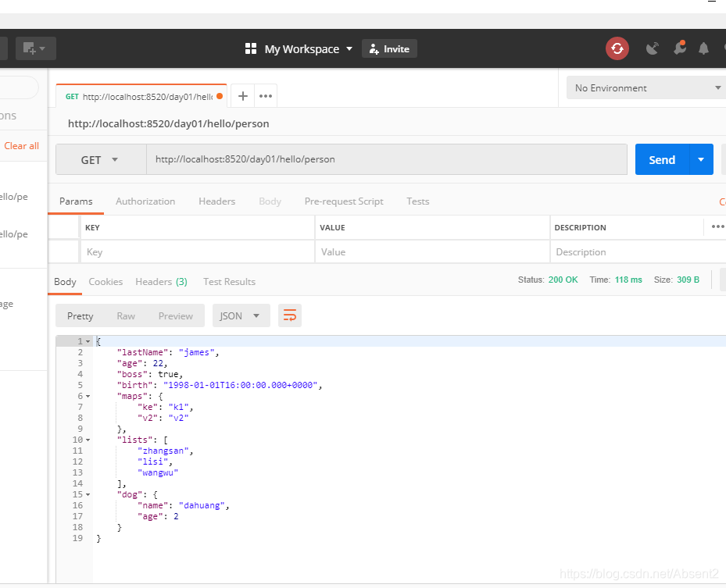Open tab options three-dot menu

pos(265,96)
